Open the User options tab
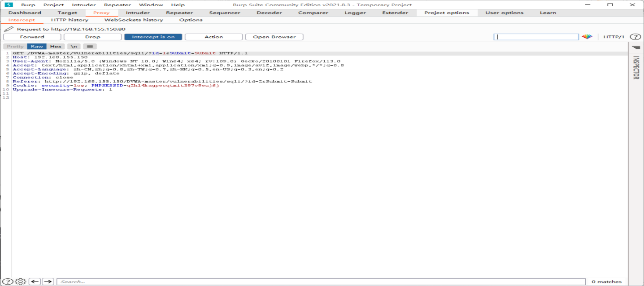 coord(504,13)
